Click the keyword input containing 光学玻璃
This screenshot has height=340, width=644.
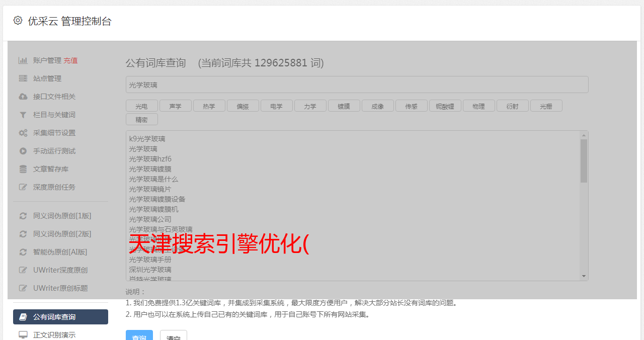click(357, 84)
